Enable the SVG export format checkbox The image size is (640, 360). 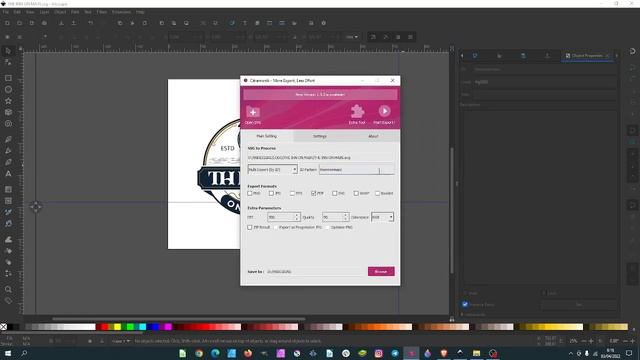point(335,193)
